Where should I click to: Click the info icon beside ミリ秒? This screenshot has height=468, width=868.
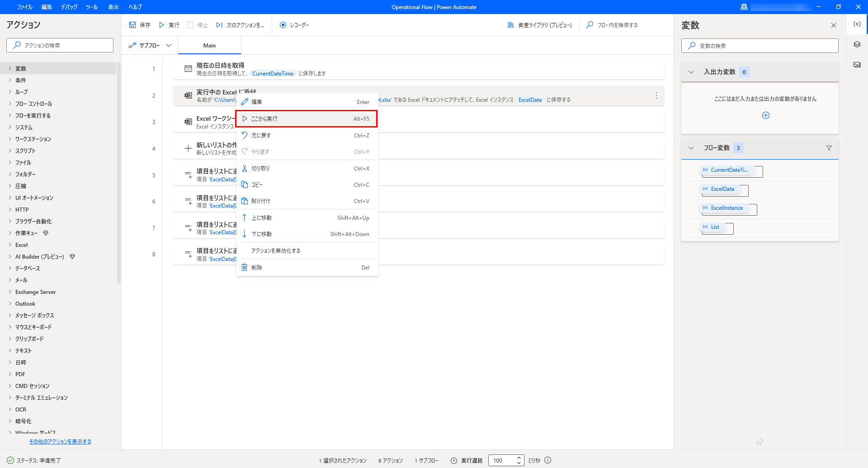click(547, 460)
